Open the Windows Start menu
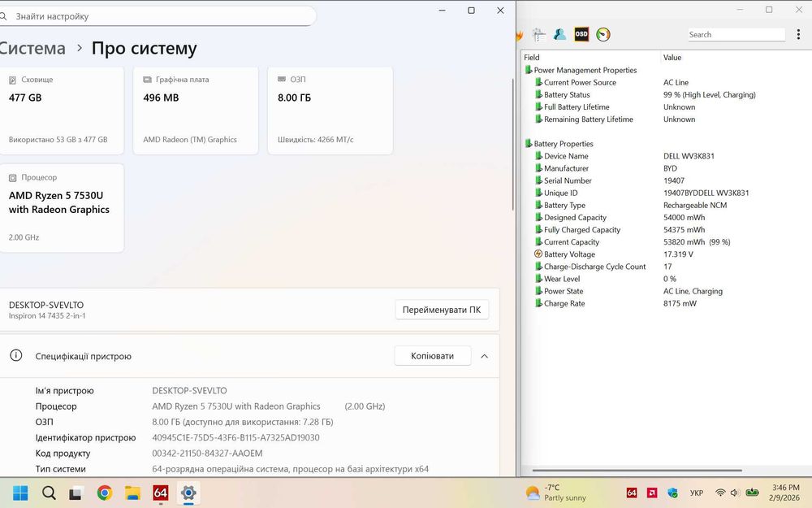Image resolution: width=812 pixels, height=508 pixels. coord(21,493)
